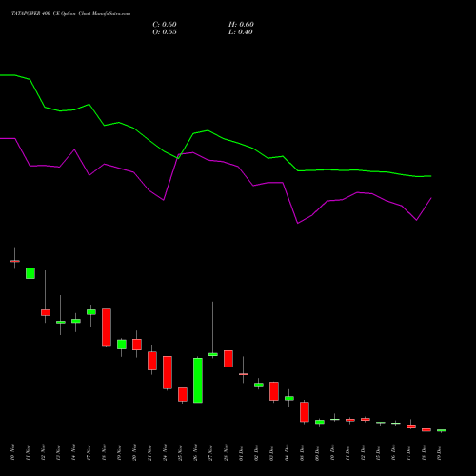Viewport: 476px width, 476px height.
Task: Select the tall green candle above 26 Nov
Action: click(x=198, y=380)
